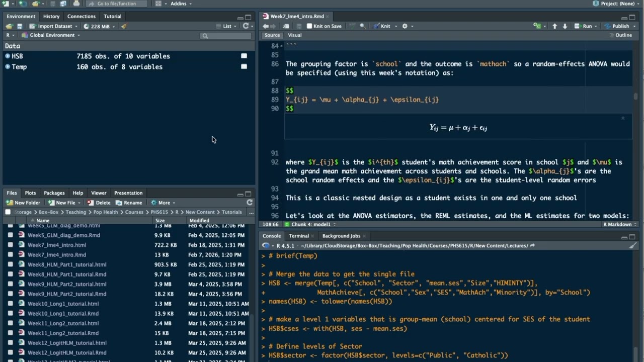Click the Environment search field
The height and width of the screenshot is (362, 644).
point(225,36)
